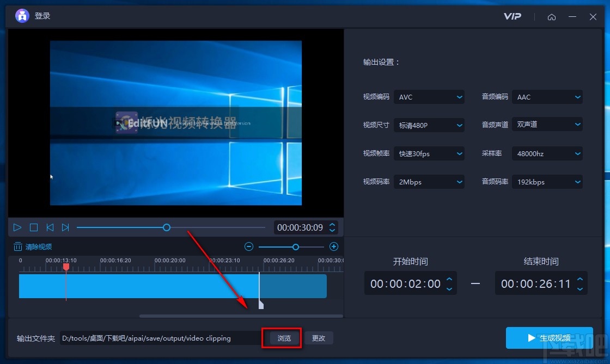Viewport: 610px width, 364px height.
Task: Click the 00:00:26:20 timeline ruler label
Action: coord(279,260)
